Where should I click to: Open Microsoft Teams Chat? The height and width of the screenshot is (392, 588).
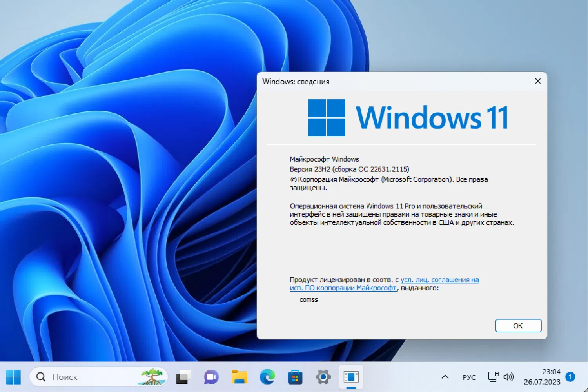point(211,377)
